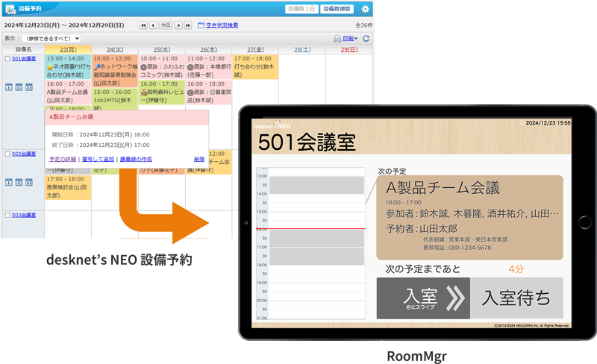Open 502会議室 seven-day view icon

click(19, 183)
